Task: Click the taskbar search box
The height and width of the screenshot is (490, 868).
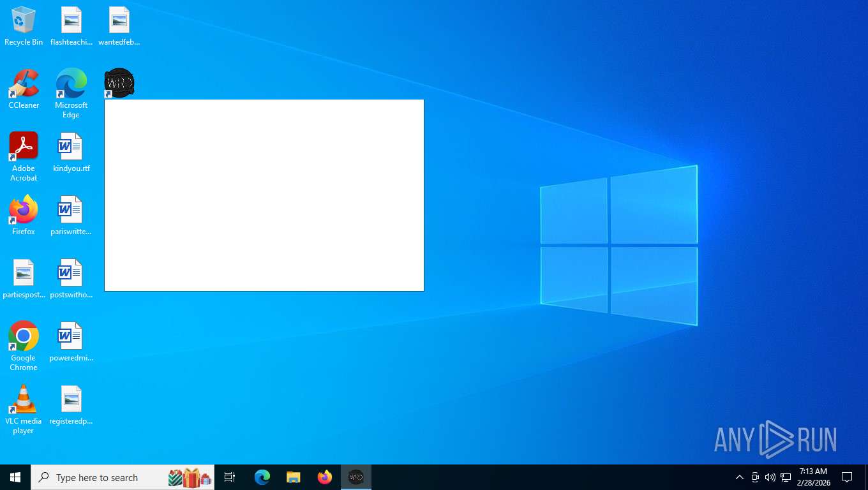Action: tap(123, 477)
